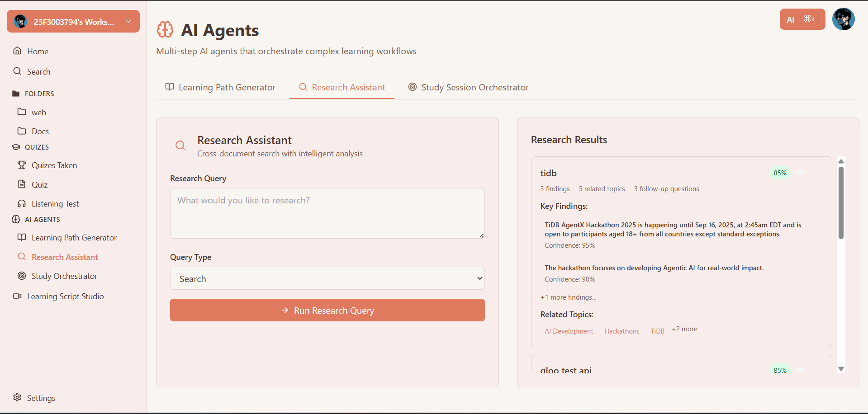Click the Search magnifier icon in sidebar

[17, 71]
